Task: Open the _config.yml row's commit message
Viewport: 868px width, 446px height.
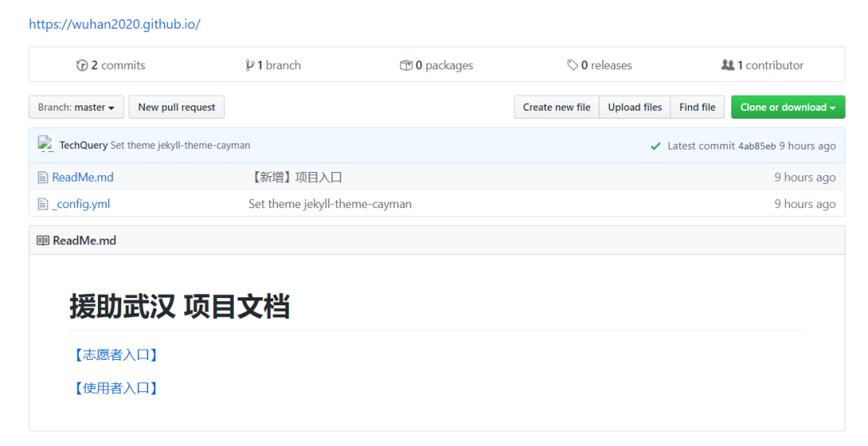Action: pos(330,204)
